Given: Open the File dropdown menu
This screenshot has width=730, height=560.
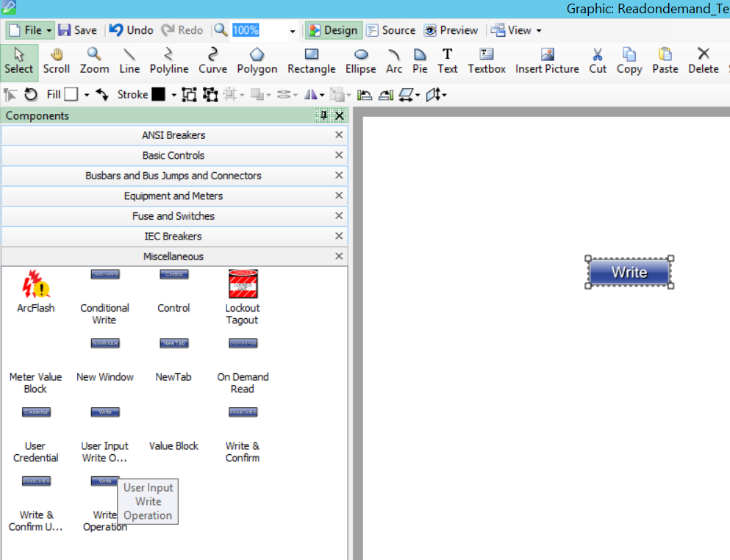Looking at the screenshot, I should pos(29,30).
